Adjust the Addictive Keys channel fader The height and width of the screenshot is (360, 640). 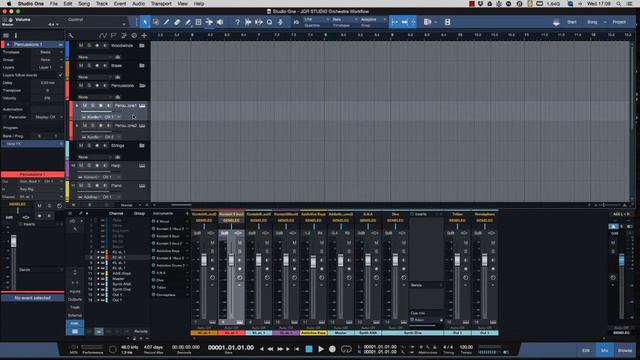click(x=313, y=261)
